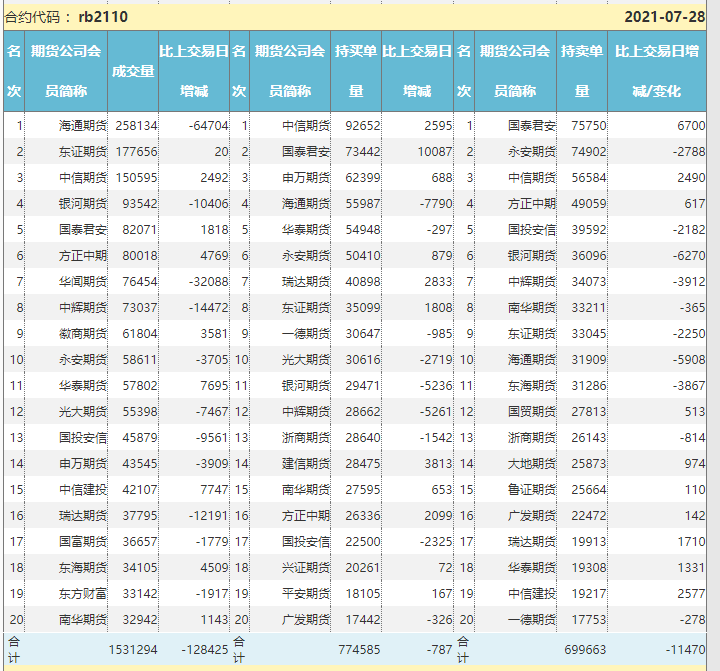Select 东海期货 with short position 31286
The width and height of the screenshot is (720, 671).
[x=532, y=385]
